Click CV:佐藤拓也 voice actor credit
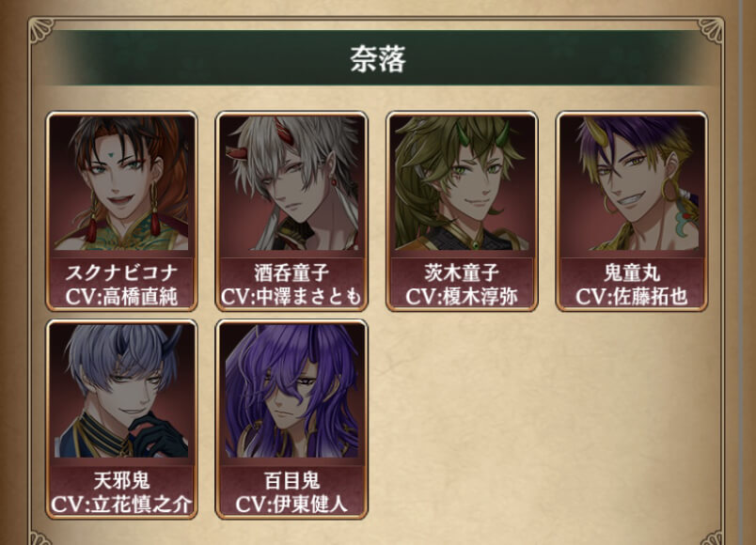The height and width of the screenshot is (545, 756). (x=632, y=296)
